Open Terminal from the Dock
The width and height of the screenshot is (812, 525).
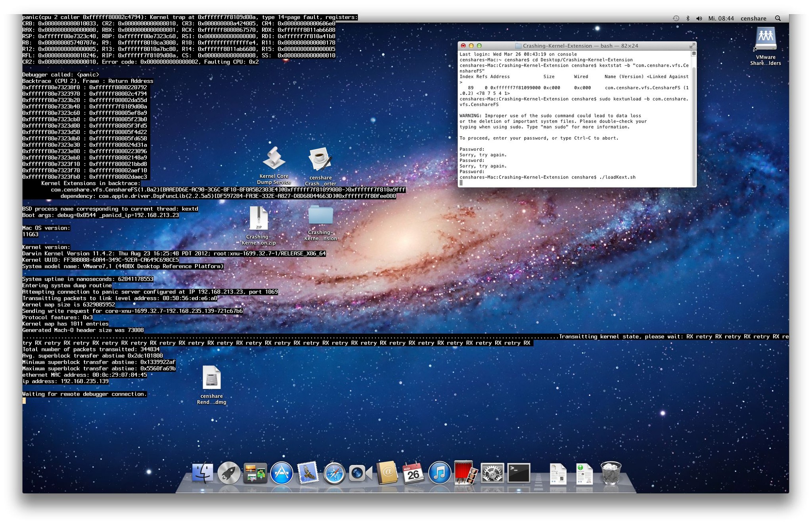[519, 473]
